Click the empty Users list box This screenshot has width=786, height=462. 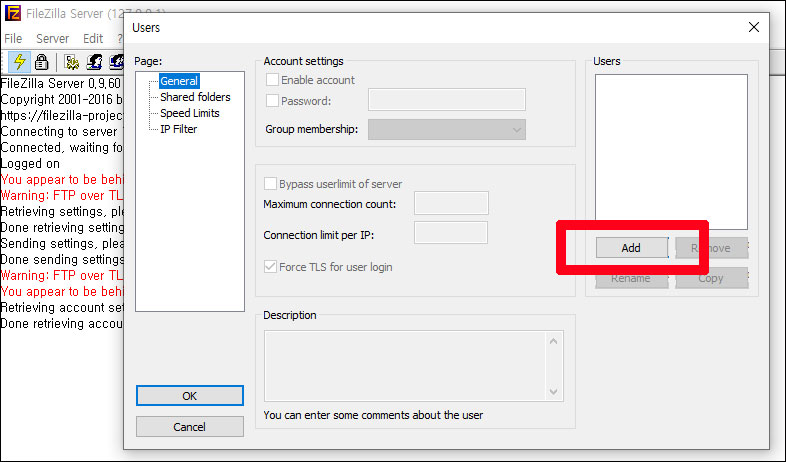point(671,152)
